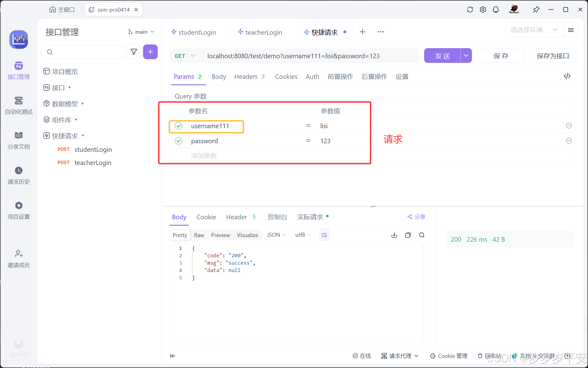Open 请求历史 in the sidebar
The image size is (588, 368).
[19, 175]
